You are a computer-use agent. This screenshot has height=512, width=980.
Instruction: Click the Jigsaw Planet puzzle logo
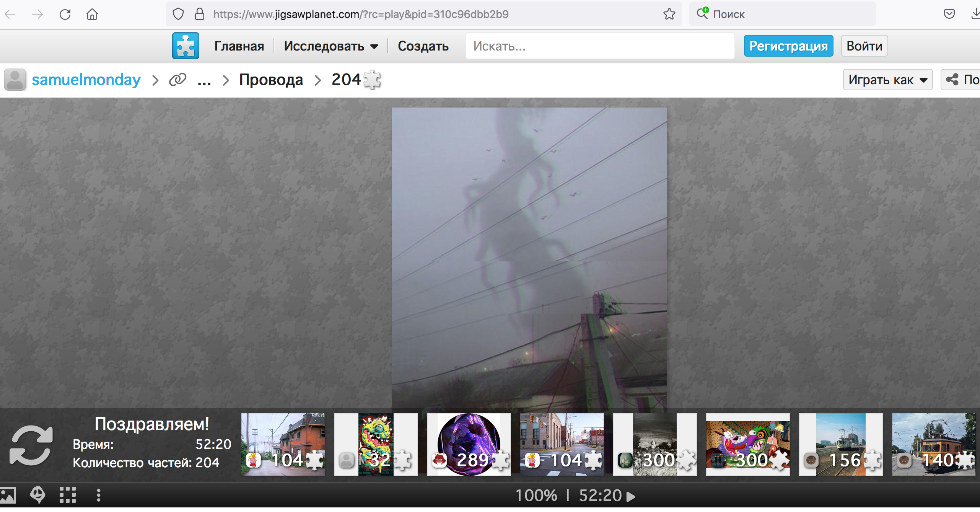186,46
